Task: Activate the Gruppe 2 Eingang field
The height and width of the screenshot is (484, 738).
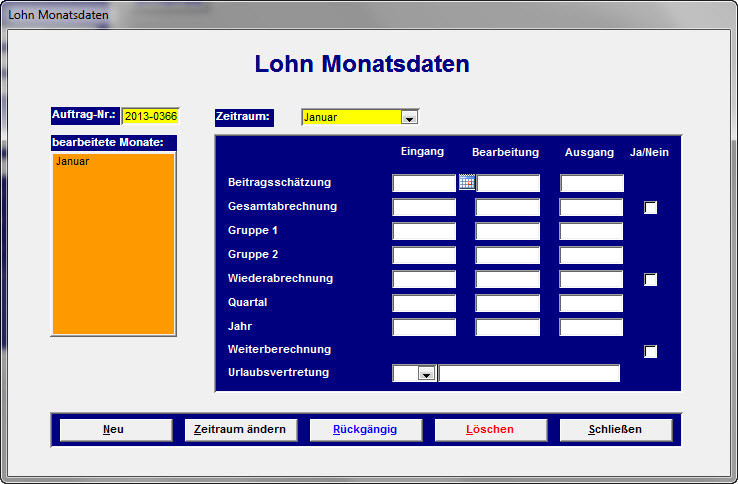Action: tap(424, 255)
